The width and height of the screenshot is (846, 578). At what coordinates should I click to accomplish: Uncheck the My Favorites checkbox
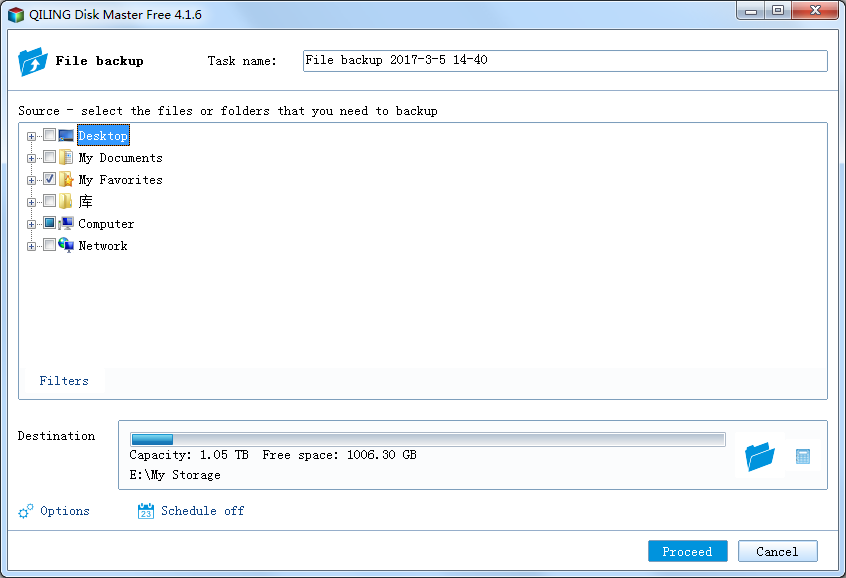(49, 179)
